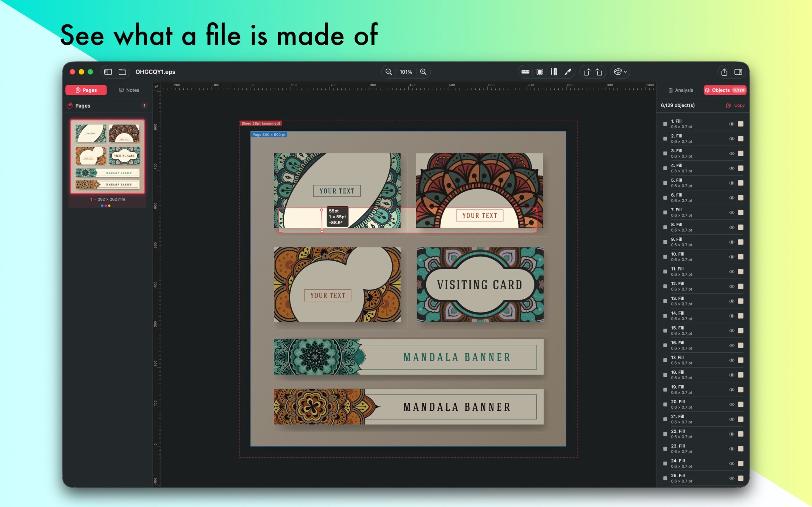Viewport: 812px width, 507px height.
Task: Select the eyedropper color picker tool
Action: [x=568, y=72]
